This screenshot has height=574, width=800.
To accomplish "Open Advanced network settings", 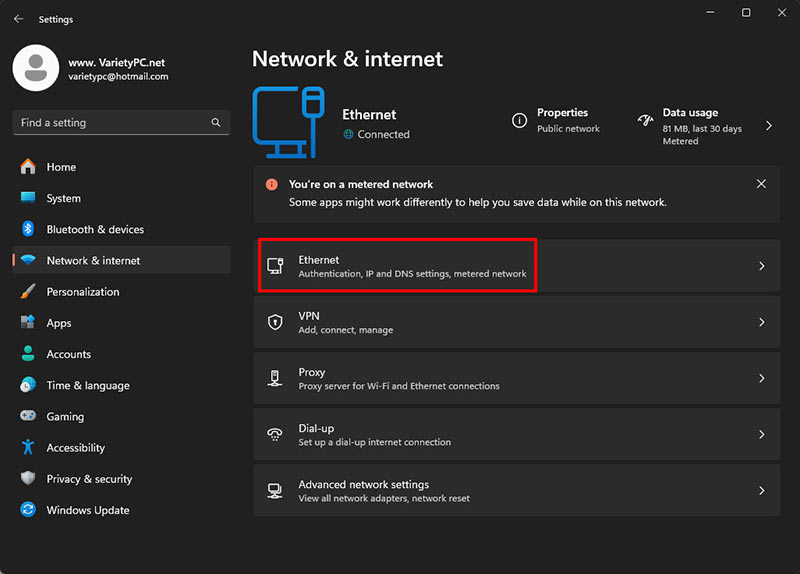I will pos(517,490).
